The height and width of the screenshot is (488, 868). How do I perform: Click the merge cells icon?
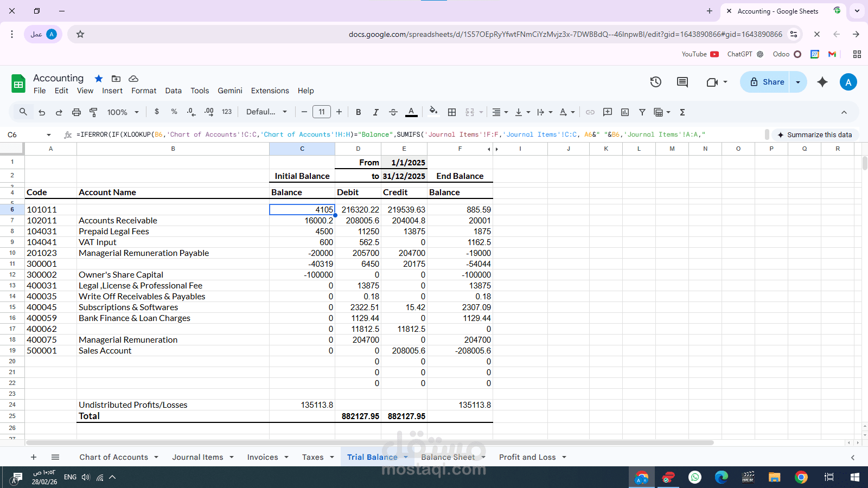pos(470,112)
